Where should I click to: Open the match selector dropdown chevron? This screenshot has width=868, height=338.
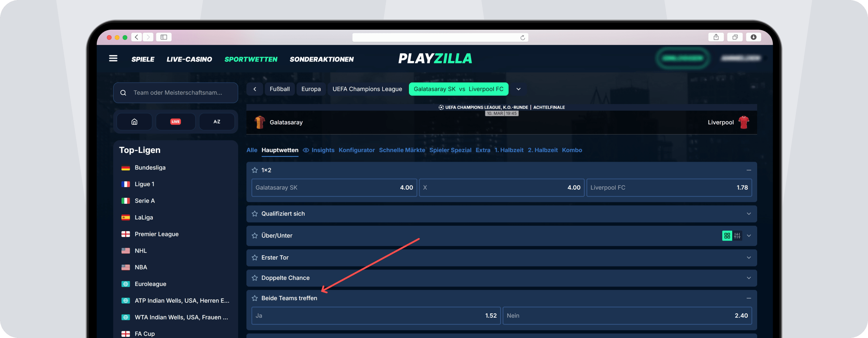(x=518, y=89)
